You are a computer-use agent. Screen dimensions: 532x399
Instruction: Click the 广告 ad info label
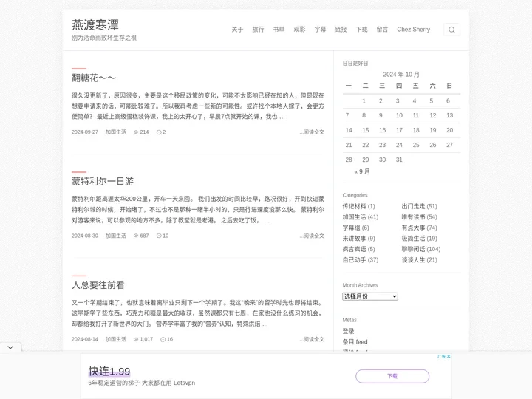441,356
